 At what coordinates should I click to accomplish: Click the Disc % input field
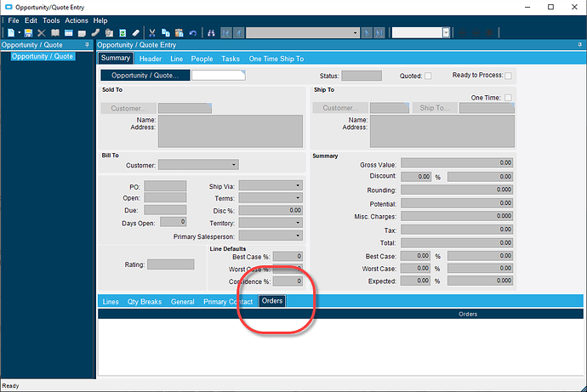(x=271, y=210)
